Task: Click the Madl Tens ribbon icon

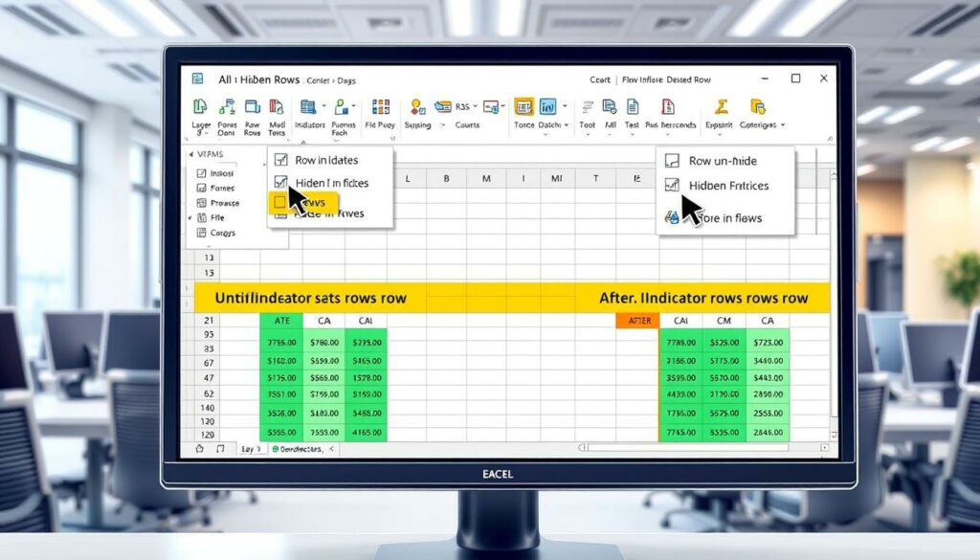Action: coord(277,107)
